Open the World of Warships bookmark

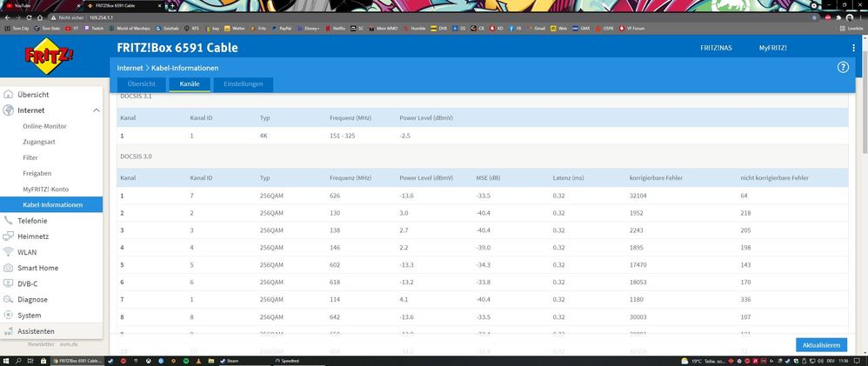(130, 28)
